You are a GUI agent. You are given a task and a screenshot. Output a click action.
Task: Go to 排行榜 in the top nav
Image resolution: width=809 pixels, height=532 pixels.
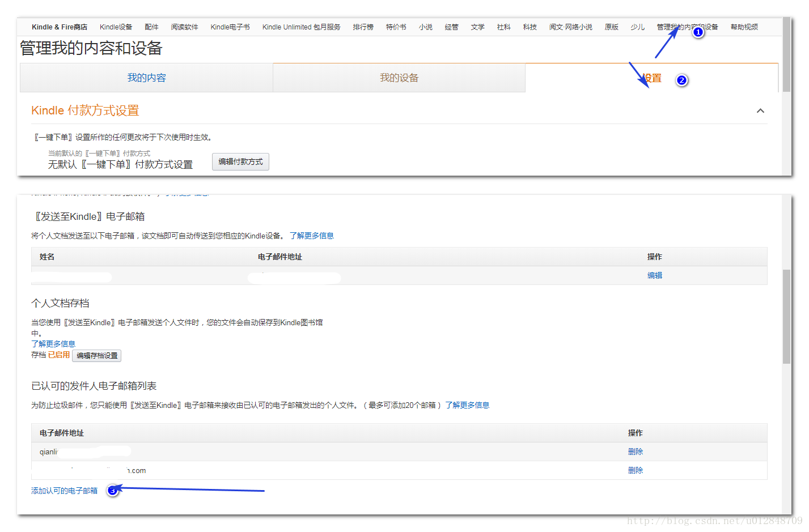click(363, 27)
